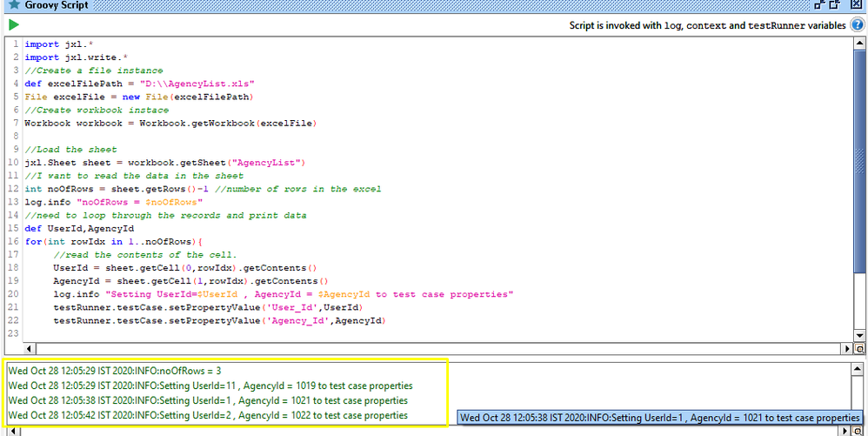The height and width of the screenshot is (436, 868).
Task: Select log entry with UserId=2, AgencyId 1022
Action: [x=208, y=415]
